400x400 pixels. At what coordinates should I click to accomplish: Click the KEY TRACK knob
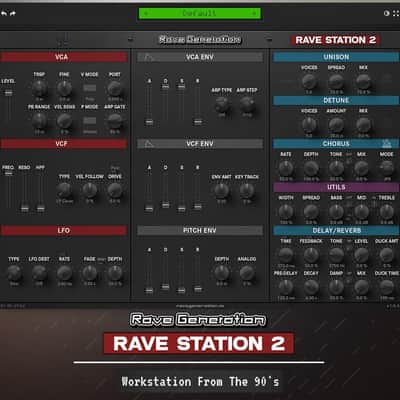pyautogui.click(x=247, y=190)
